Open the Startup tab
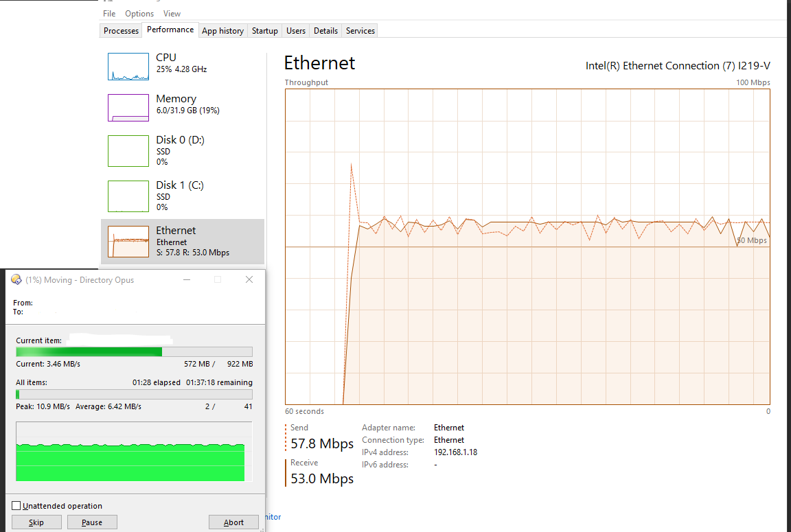 coord(265,31)
